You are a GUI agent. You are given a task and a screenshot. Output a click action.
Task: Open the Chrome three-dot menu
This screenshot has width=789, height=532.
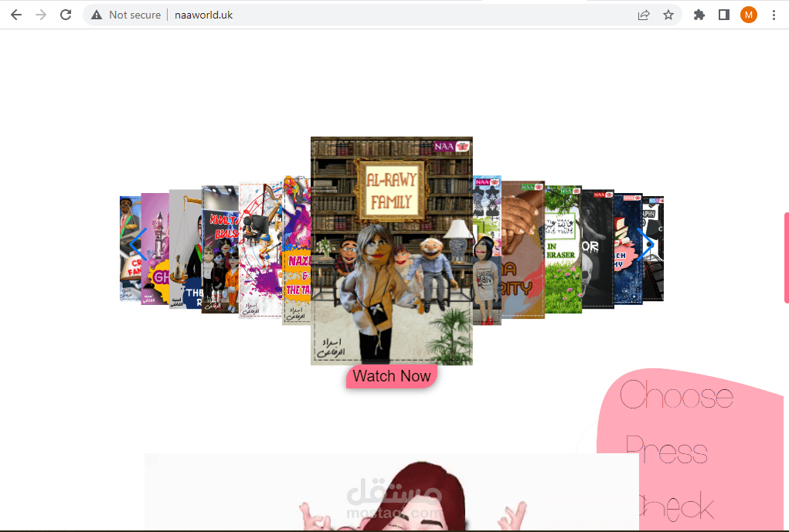(x=774, y=15)
